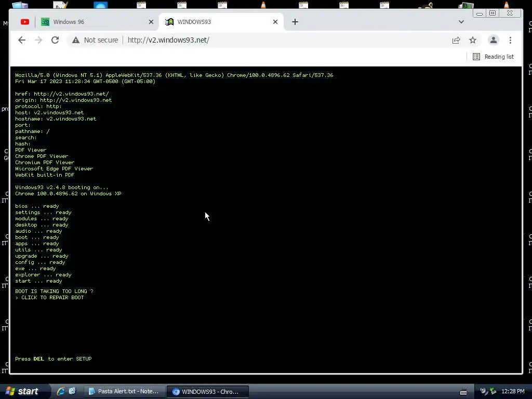
Task: Open a new tab with the plus button
Action: [x=295, y=22]
